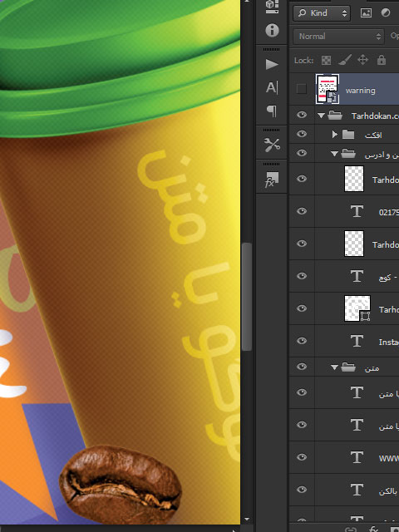Click the Lock image pixels brush icon
Image resolution: width=399 pixels, height=532 pixels.
point(345,61)
